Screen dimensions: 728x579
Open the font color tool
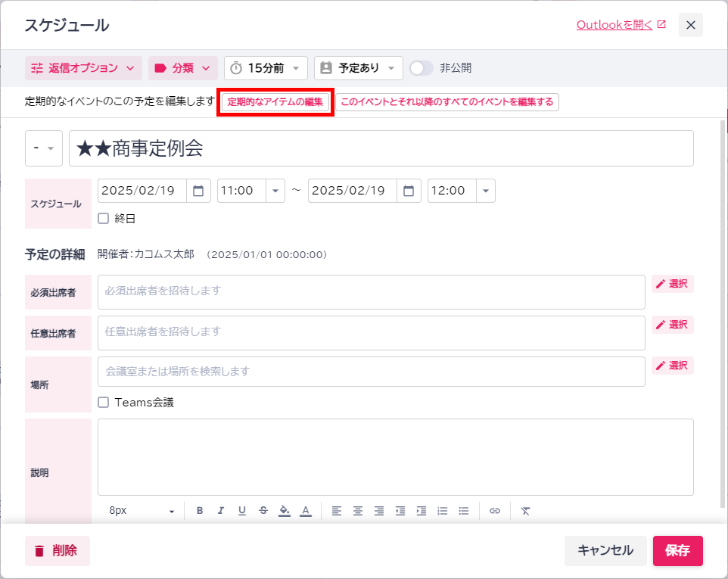pyautogui.click(x=306, y=511)
